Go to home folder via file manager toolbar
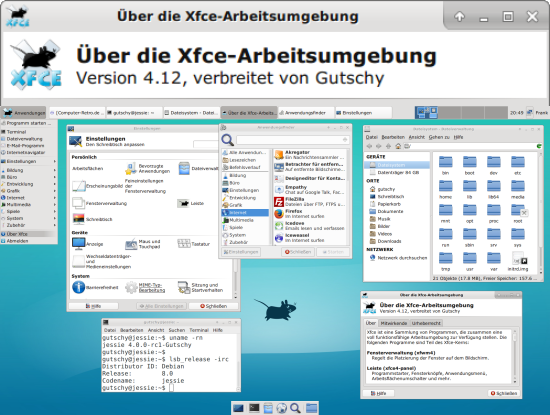 point(398,146)
